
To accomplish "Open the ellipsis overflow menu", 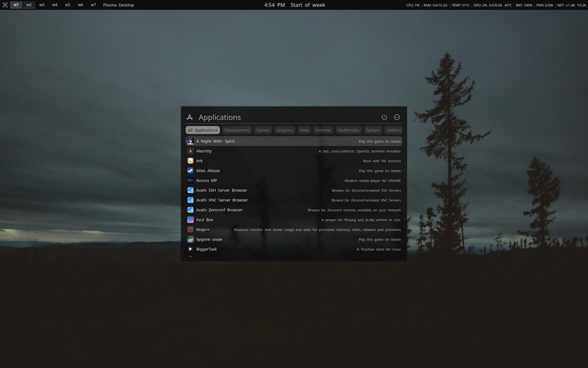I will 397,117.
